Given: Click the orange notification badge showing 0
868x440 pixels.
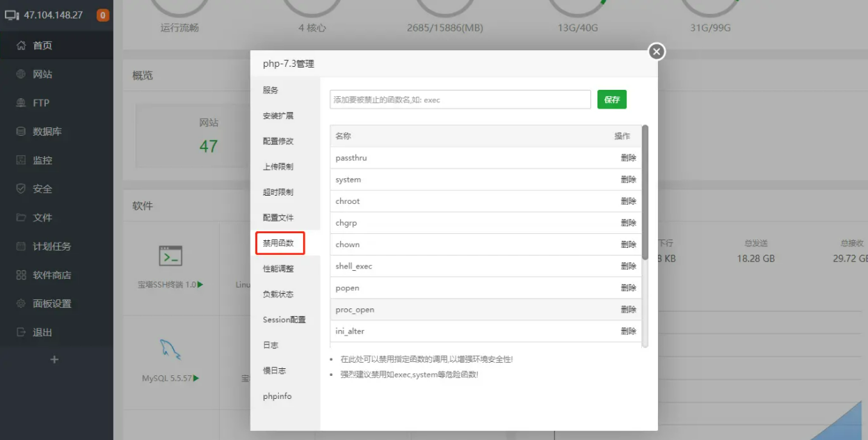Looking at the screenshot, I should click(102, 15).
